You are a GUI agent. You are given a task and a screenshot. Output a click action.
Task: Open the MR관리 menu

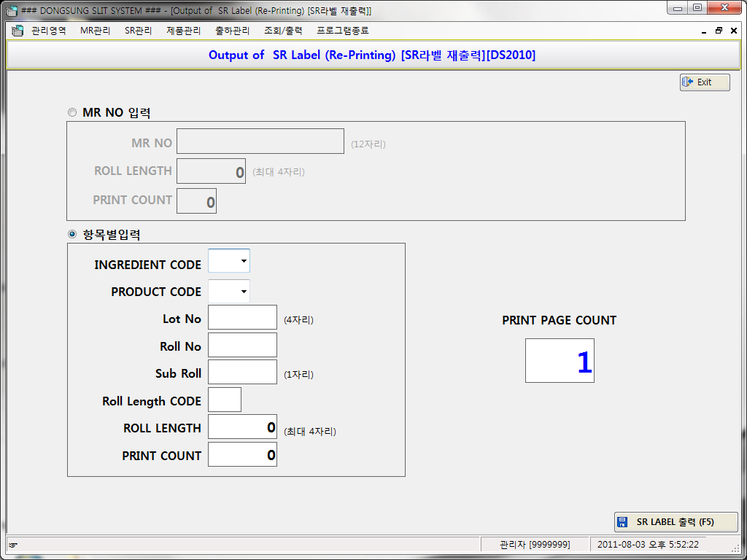[x=96, y=31]
